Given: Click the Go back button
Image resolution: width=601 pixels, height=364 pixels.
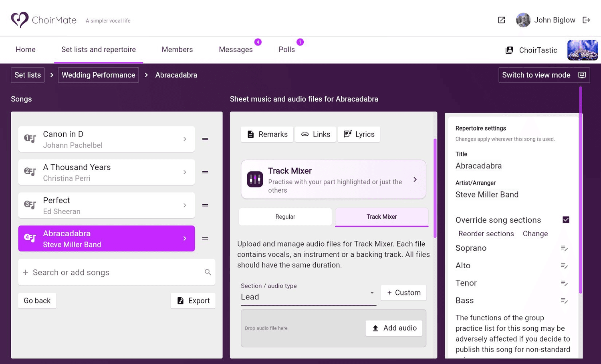Looking at the screenshot, I should tap(37, 301).
